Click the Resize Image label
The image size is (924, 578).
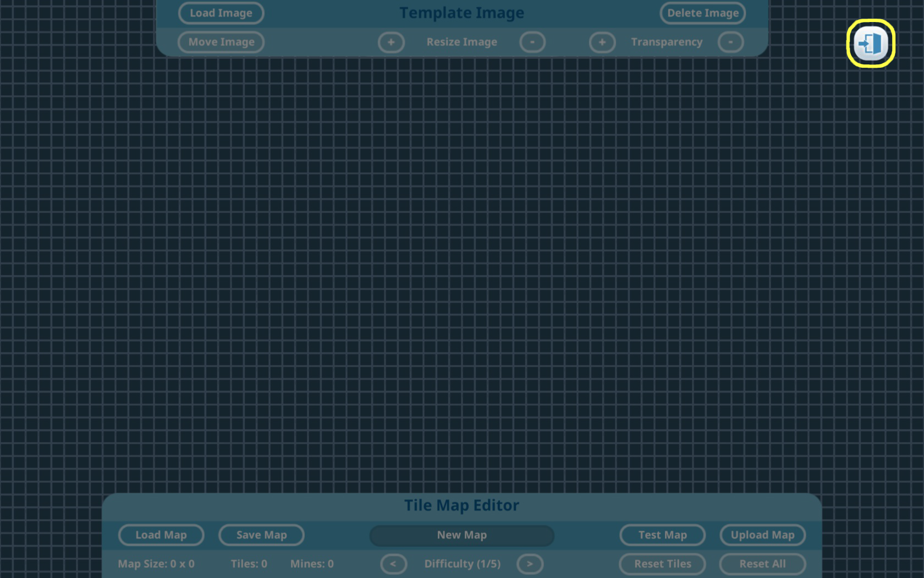(x=462, y=42)
